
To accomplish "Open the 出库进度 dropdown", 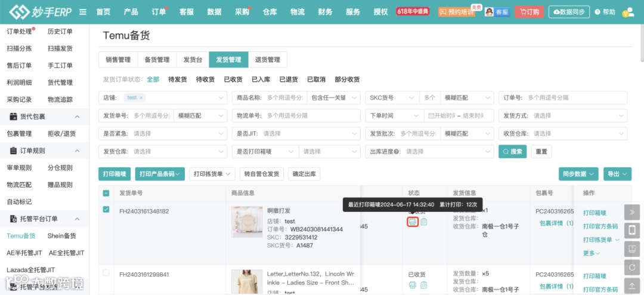I will pyautogui.click(x=429, y=152).
